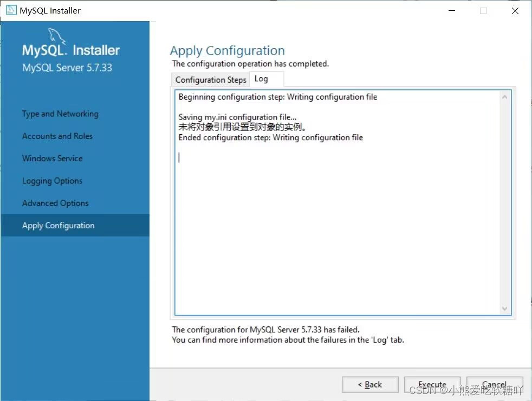This screenshot has height=401, width=532.
Task: Click the 'find more information' Log tab hint
Action: pyautogui.click(x=288, y=340)
